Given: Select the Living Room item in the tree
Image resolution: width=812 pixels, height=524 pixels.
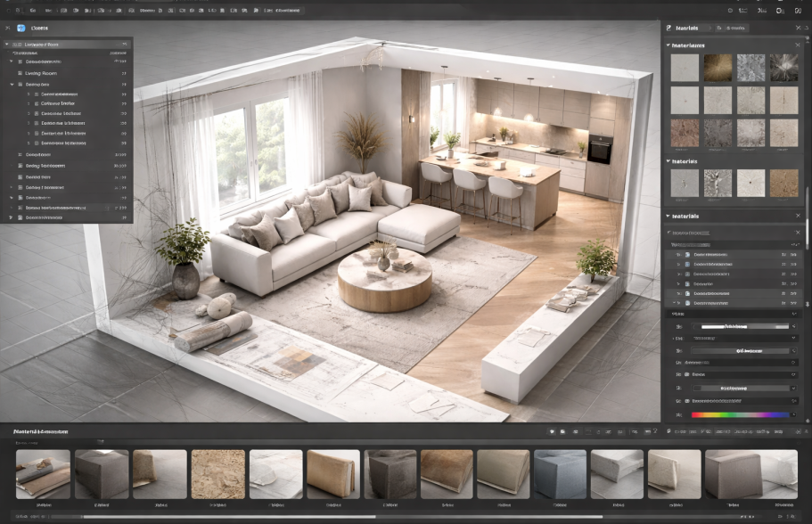Looking at the screenshot, I should (x=43, y=73).
